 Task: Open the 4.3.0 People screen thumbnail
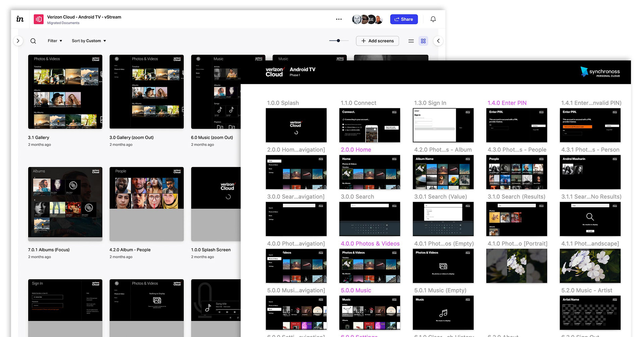coord(517,172)
